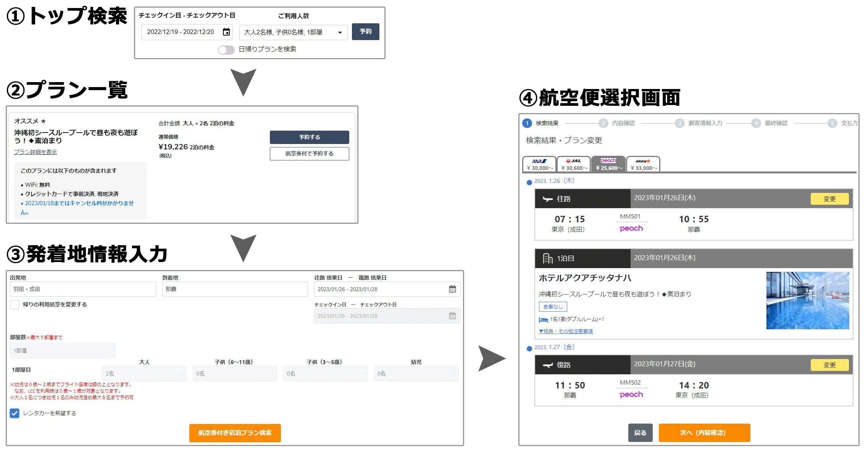Image resolution: width=868 pixels, height=453 pixels.
Task: Click the プラン詳細を表示 link
Action: pyautogui.click(x=35, y=152)
